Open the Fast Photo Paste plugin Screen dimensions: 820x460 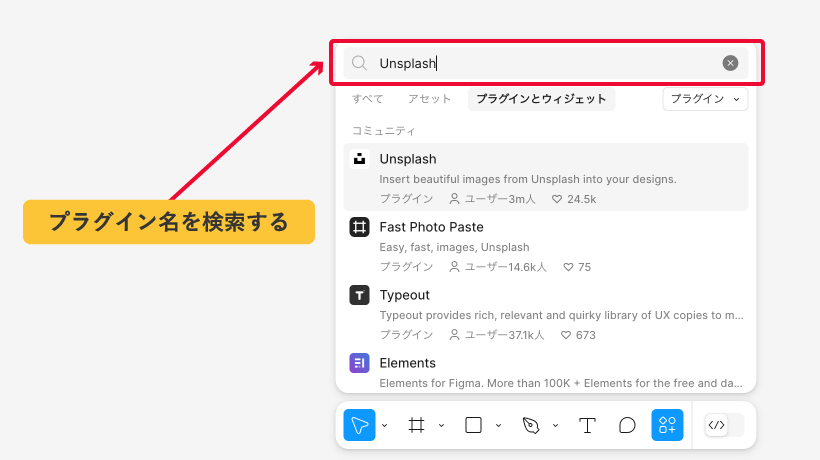(545, 245)
